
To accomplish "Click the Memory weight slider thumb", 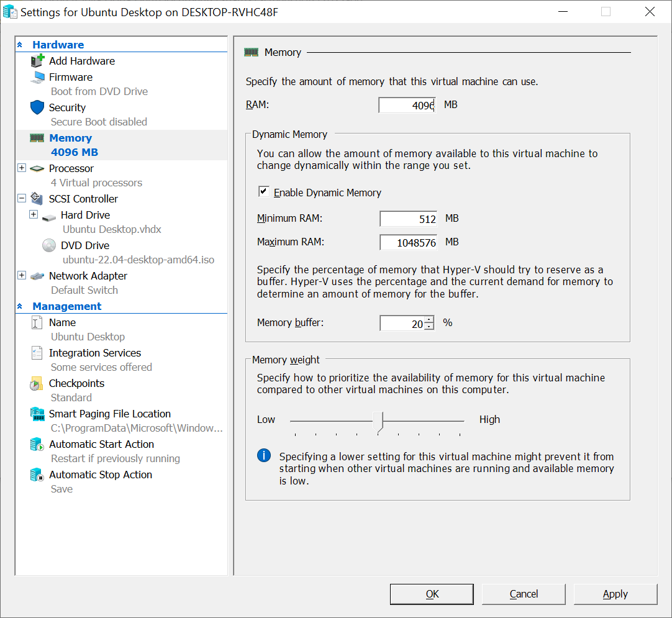I will coord(378,422).
